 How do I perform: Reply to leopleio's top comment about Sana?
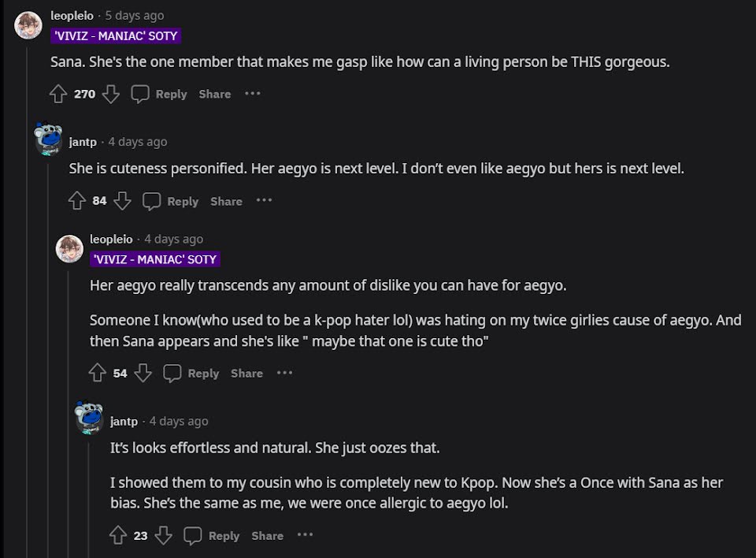(x=160, y=95)
